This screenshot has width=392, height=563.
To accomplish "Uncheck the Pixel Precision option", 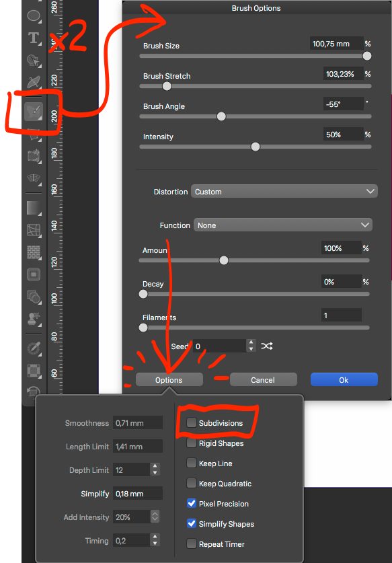I will [x=192, y=503].
